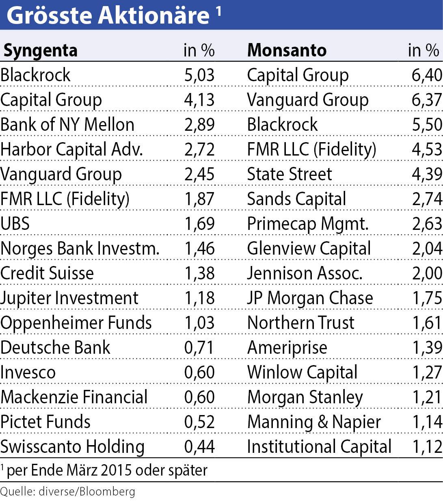Select the Harbor Capital Adv. entry
The image size is (443, 504).
pyautogui.click(x=72, y=149)
